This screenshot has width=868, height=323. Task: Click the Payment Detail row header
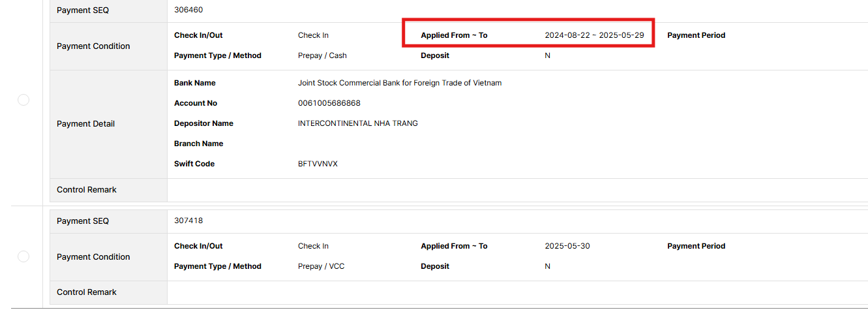85,124
